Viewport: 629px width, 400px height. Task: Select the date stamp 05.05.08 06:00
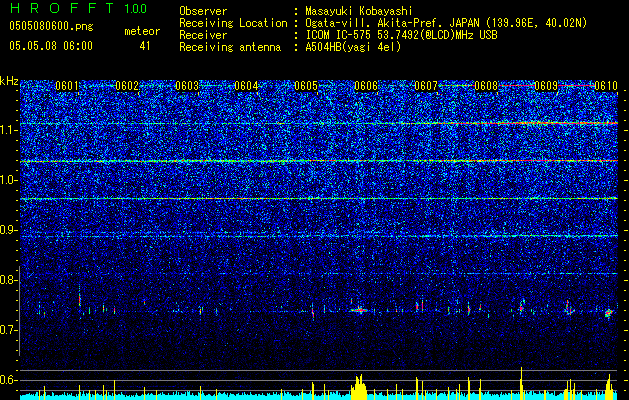point(51,45)
